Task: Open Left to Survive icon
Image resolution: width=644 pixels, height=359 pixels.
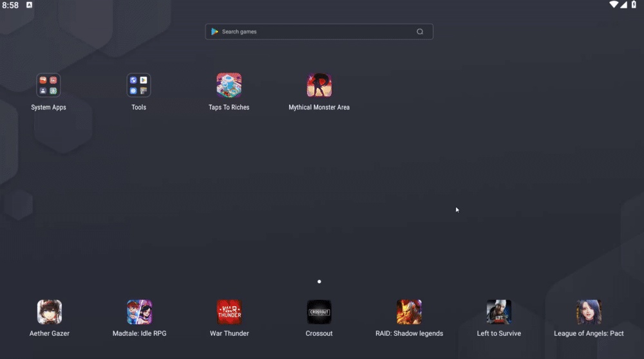Action: 499,312
